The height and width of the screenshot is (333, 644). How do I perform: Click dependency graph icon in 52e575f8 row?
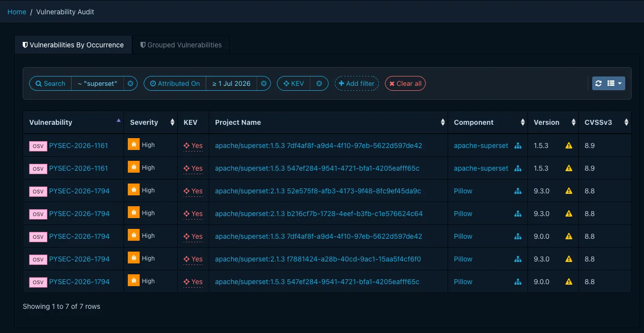click(518, 191)
